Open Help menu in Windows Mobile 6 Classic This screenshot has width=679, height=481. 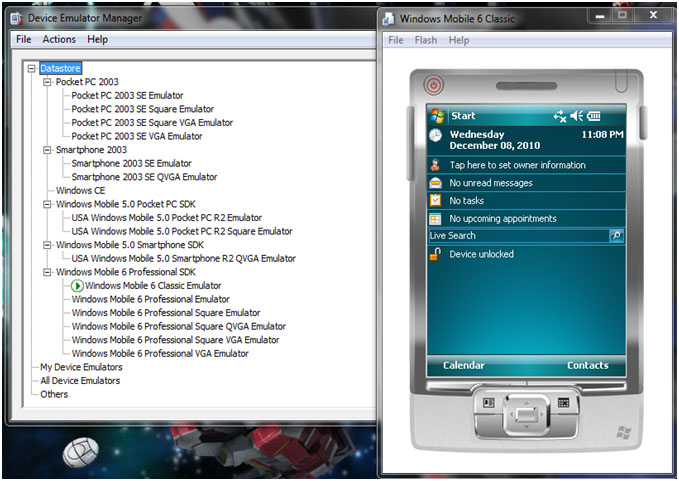click(x=459, y=40)
